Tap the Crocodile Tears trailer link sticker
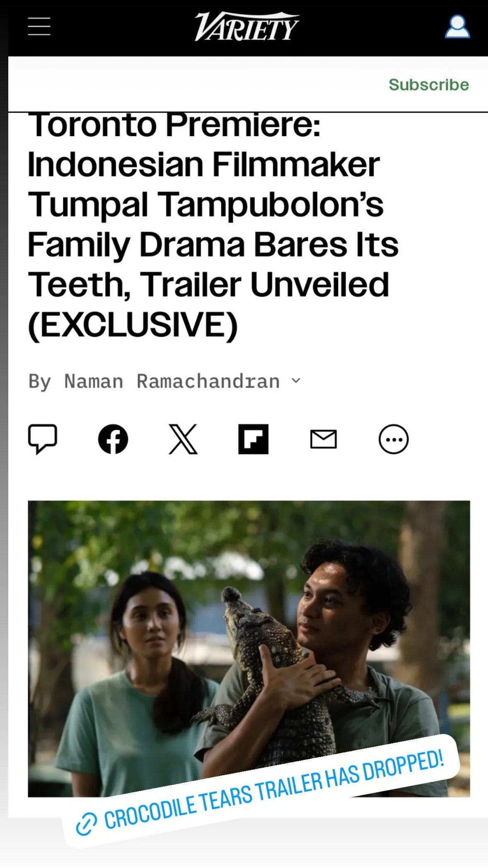 pos(261,791)
